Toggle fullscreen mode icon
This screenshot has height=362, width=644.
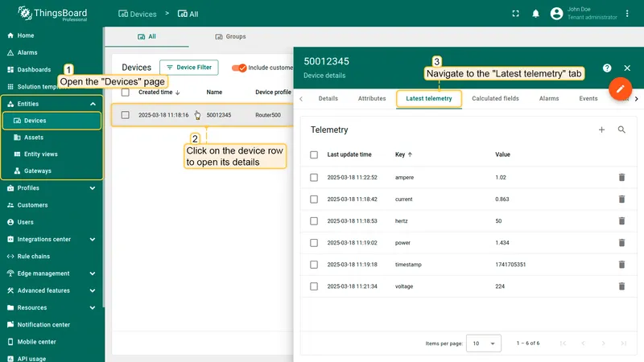pyautogui.click(x=515, y=14)
